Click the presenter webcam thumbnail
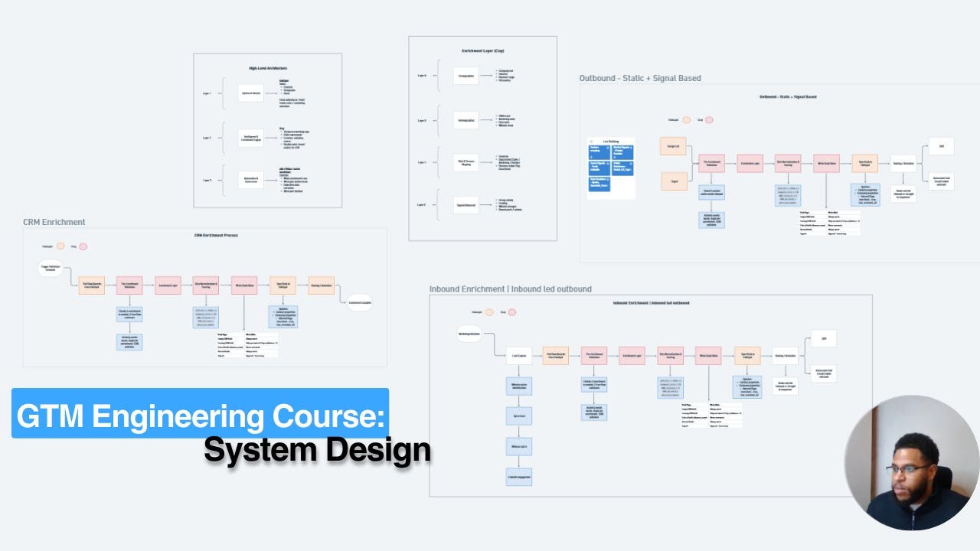This screenshot has height=551, width=980. 912,462
